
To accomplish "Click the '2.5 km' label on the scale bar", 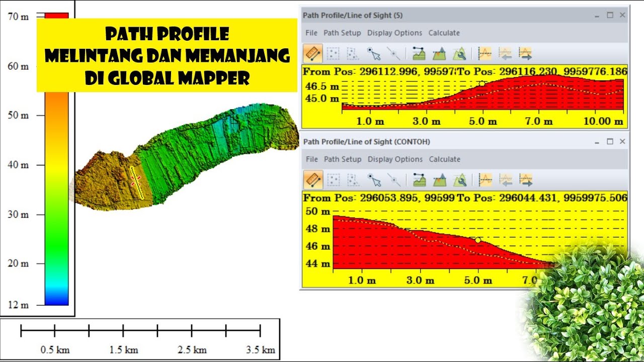I will (x=193, y=350).
